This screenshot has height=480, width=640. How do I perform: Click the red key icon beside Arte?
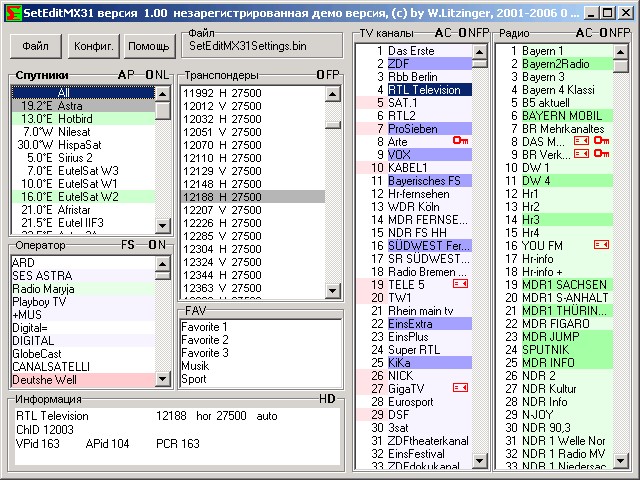click(460, 141)
